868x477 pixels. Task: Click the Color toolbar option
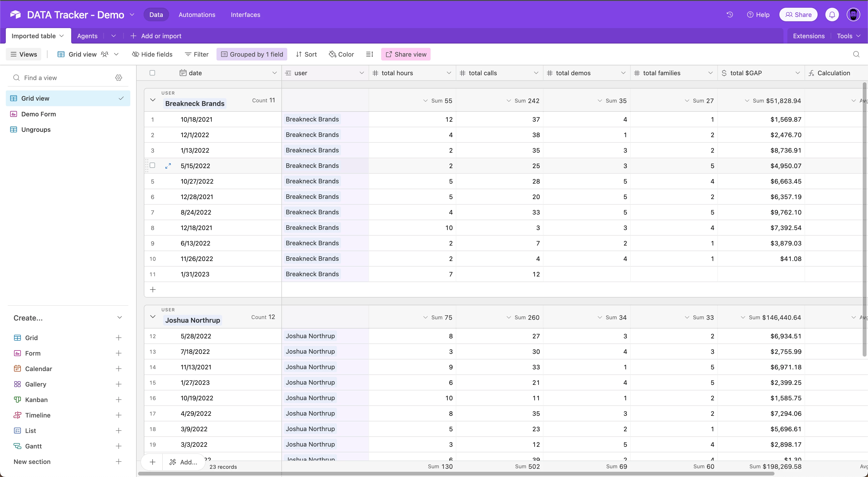point(341,54)
